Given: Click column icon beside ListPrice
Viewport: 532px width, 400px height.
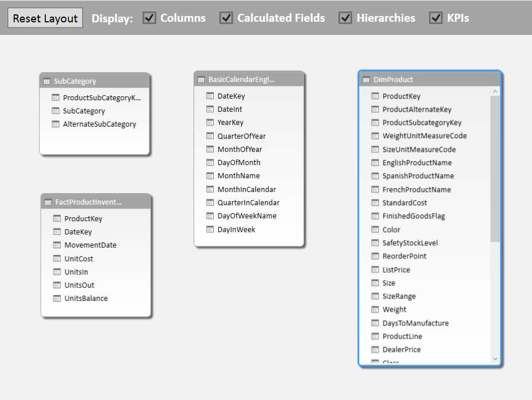Looking at the screenshot, I should click(375, 269).
